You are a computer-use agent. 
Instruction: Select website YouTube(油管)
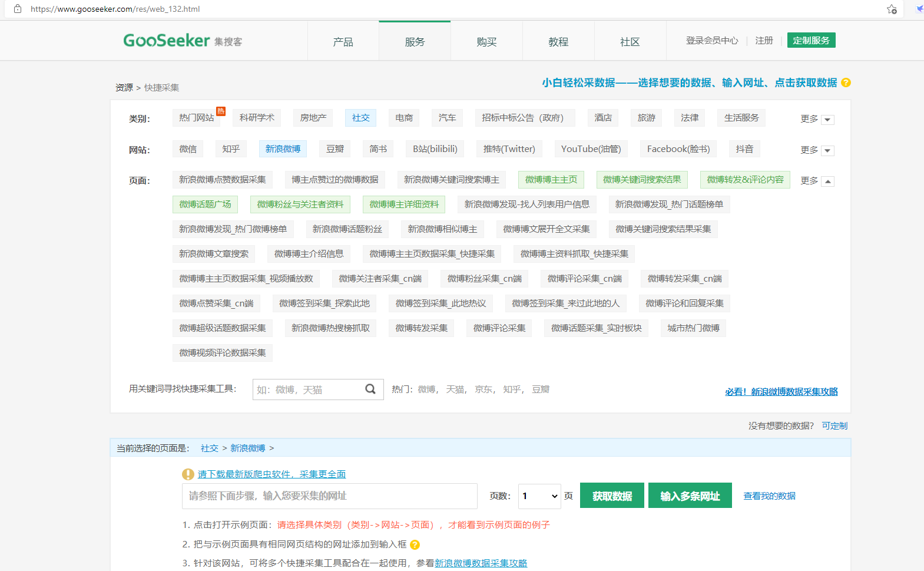point(591,149)
